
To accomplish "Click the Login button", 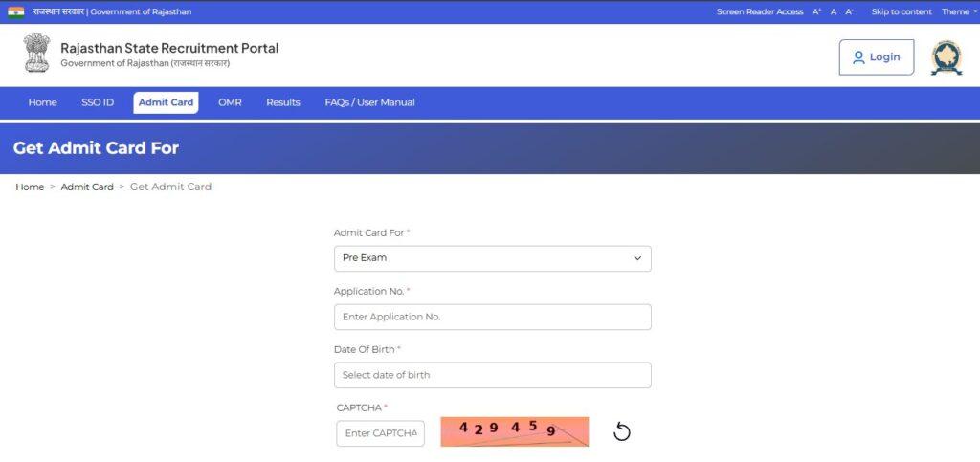I will coord(877,57).
